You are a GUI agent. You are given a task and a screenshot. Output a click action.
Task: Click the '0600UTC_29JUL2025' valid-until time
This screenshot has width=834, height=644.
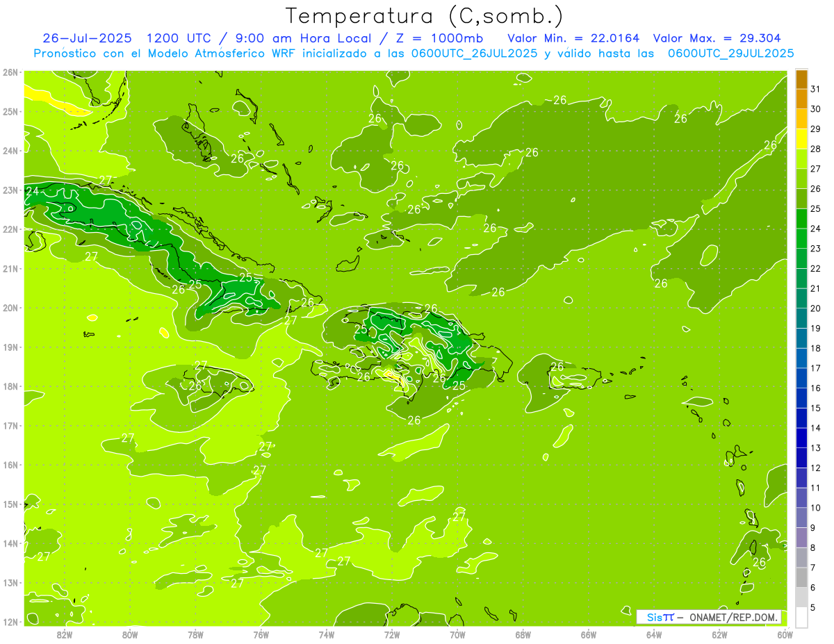click(730, 53)
